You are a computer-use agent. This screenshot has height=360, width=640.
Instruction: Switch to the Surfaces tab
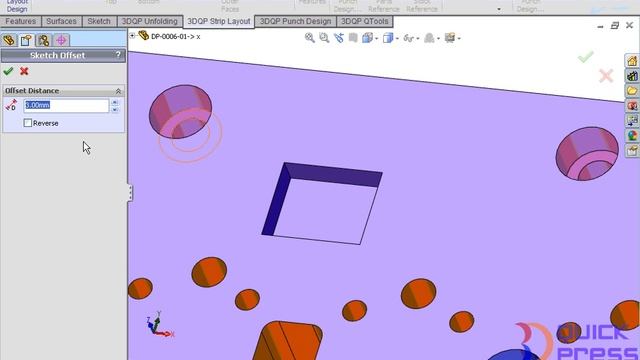pos(61,21)
